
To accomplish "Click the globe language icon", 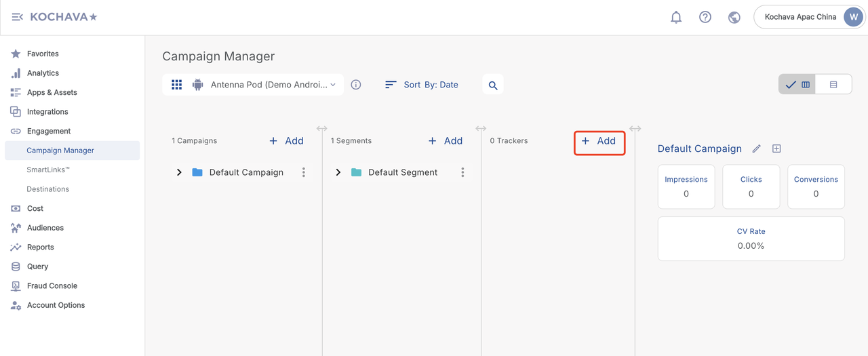I will coord(734,17).
